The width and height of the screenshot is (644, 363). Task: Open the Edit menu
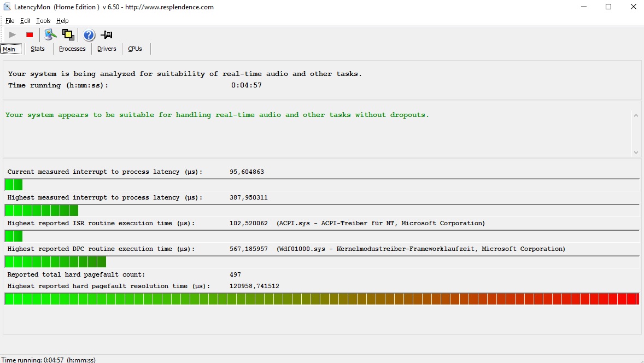25,21
